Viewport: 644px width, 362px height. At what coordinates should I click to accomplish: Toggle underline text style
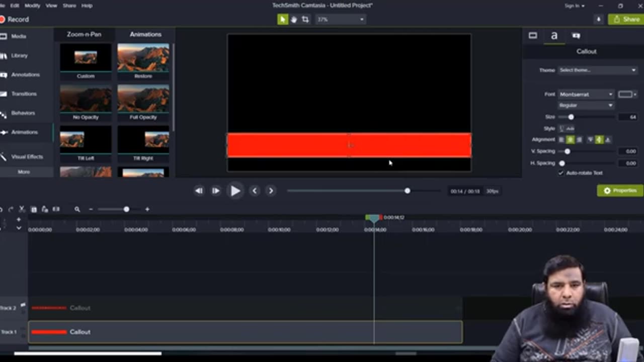(x=562, y=129)
